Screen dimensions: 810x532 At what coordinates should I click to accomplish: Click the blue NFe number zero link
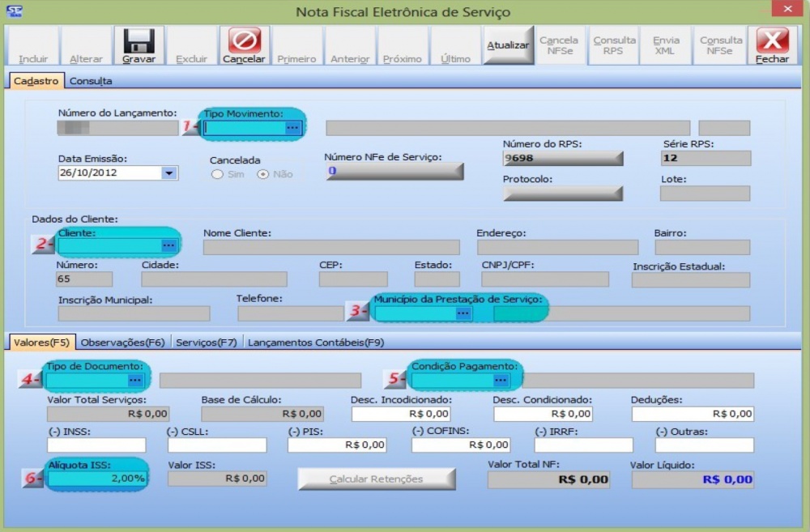tap(334, 172)
